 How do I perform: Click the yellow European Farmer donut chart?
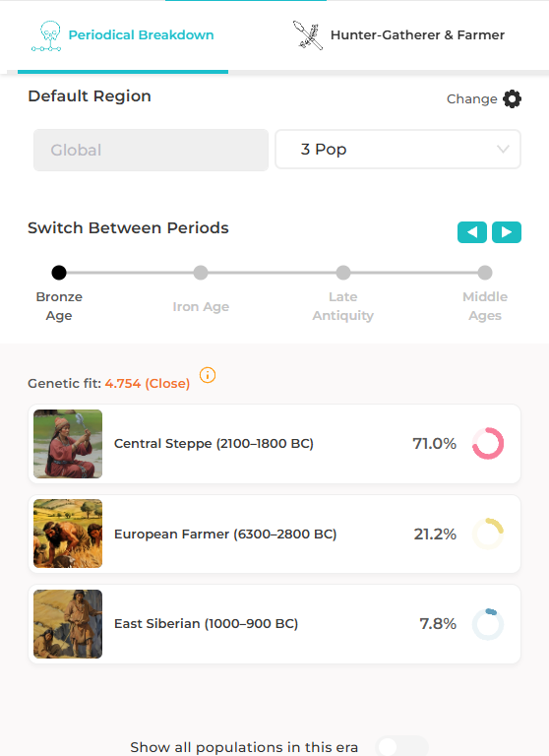488,534
